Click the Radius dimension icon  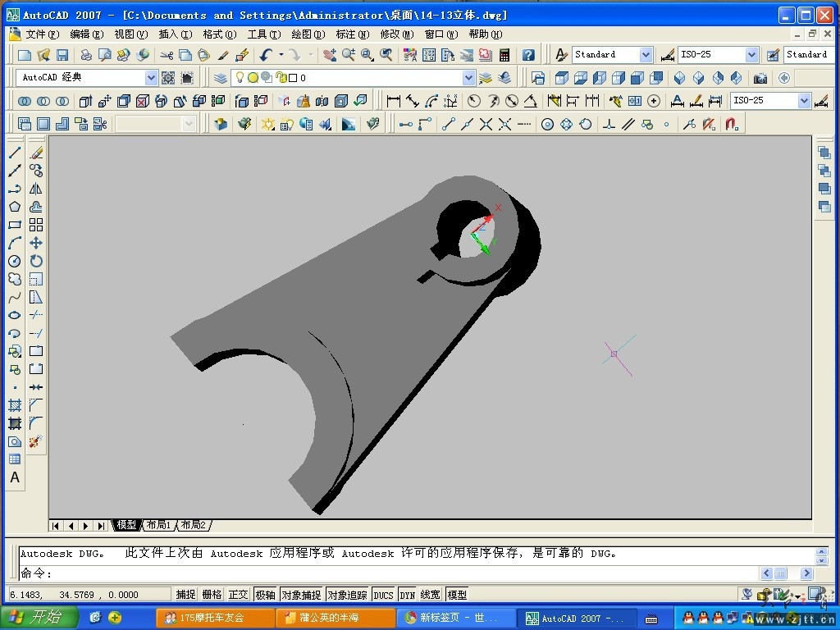[x=473, y=101]
